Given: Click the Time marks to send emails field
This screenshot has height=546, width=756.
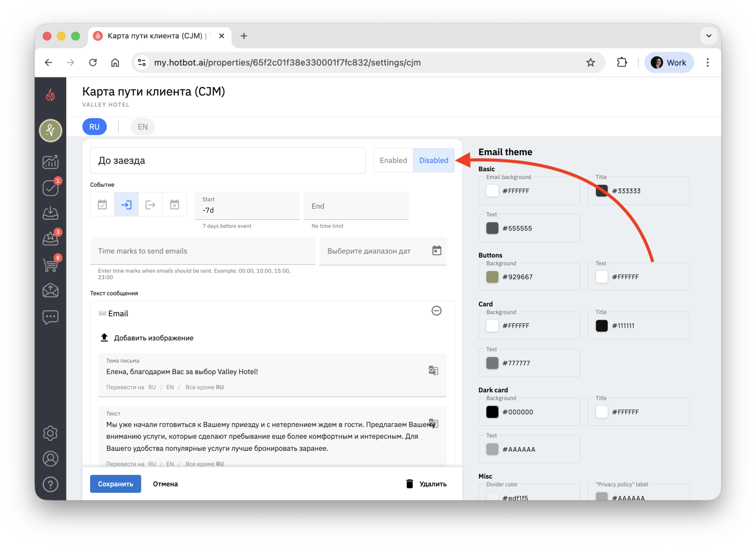Looking at the screenshot, I should coord(202,251).
